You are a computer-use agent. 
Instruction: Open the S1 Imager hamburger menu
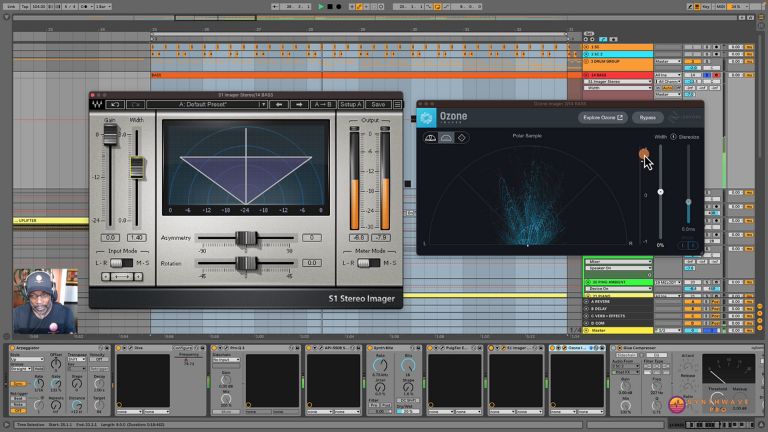pos(397,104)
